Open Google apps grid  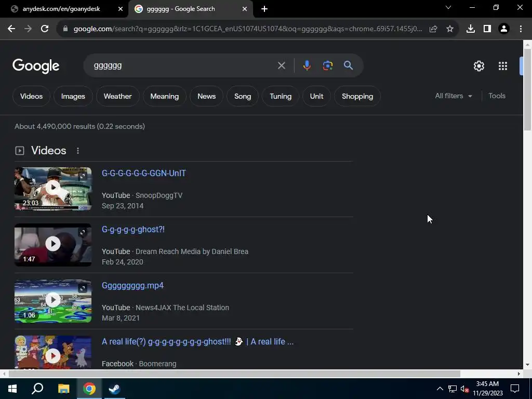click(x=503, y=66)
